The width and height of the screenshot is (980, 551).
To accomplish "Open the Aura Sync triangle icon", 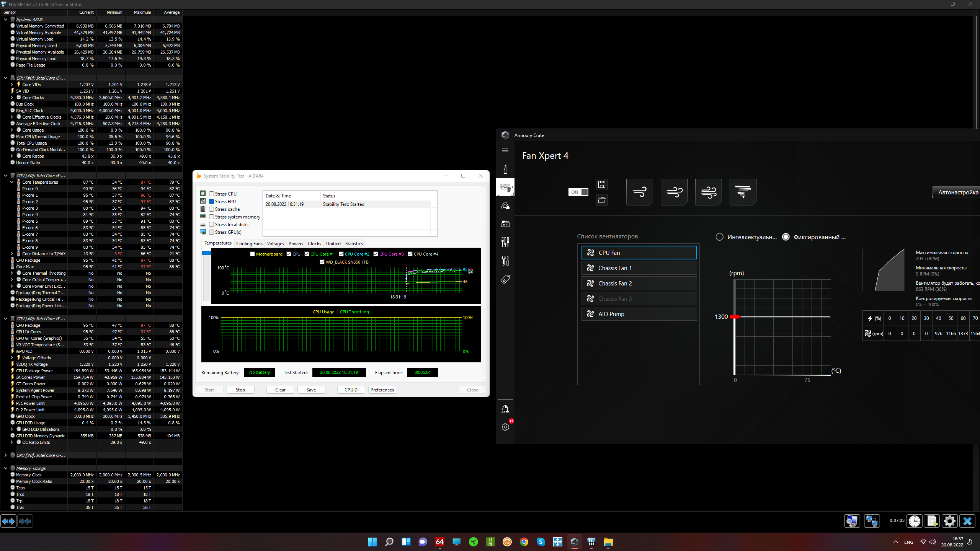I will (x=505, y=206).
